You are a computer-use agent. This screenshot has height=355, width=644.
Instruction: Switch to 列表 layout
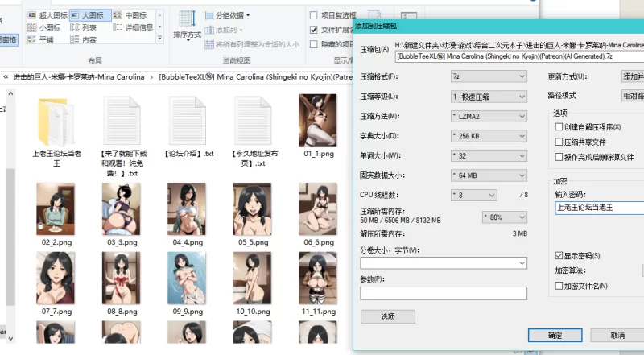pyautogui.click(x=84, y=27)
